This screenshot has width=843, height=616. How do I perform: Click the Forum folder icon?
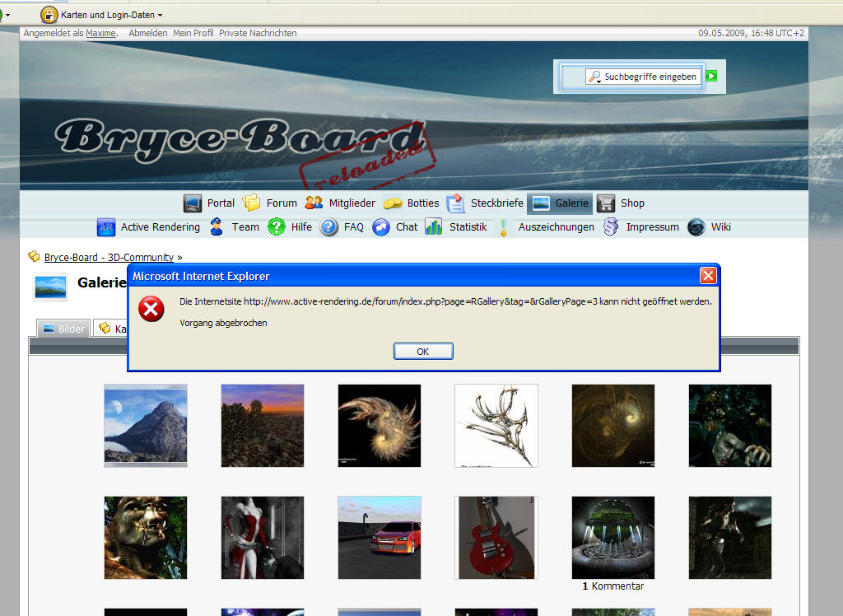coord(251,203)
